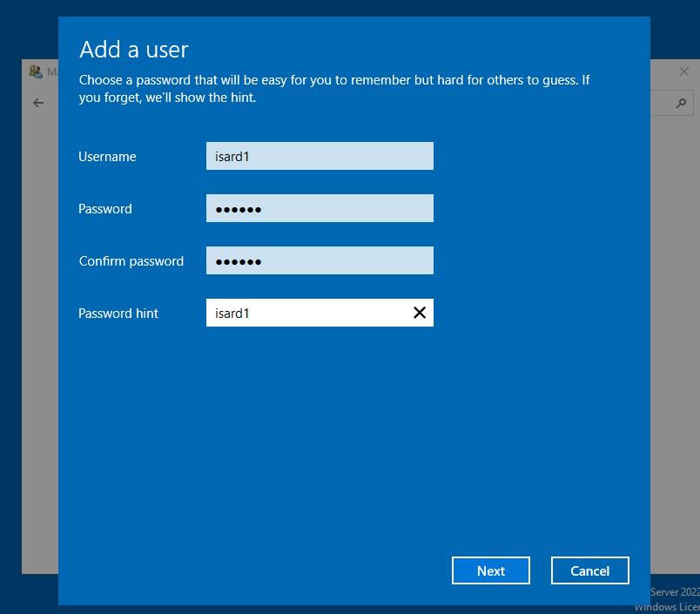Close the background window with X

pos(684,71)
